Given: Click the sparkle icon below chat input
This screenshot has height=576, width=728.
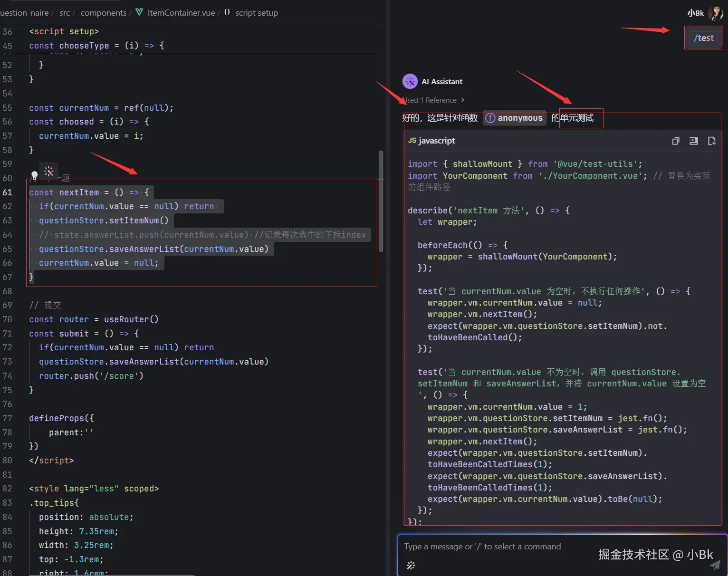Looking at the screenshot, I should 411,565.
